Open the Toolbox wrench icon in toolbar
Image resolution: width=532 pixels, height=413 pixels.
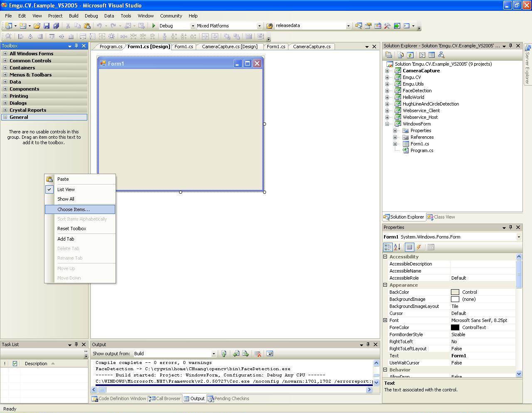(387, 26)
